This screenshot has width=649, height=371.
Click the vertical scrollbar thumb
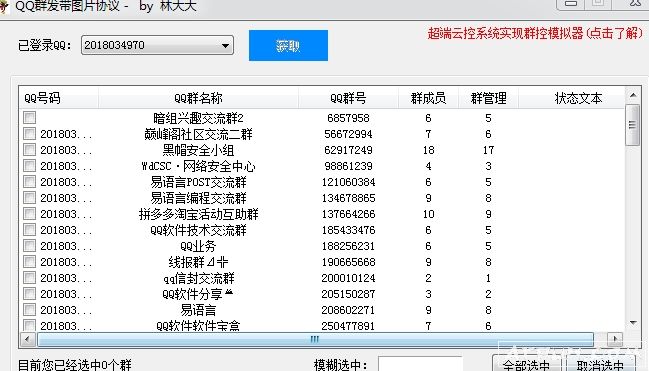(632, 125)
